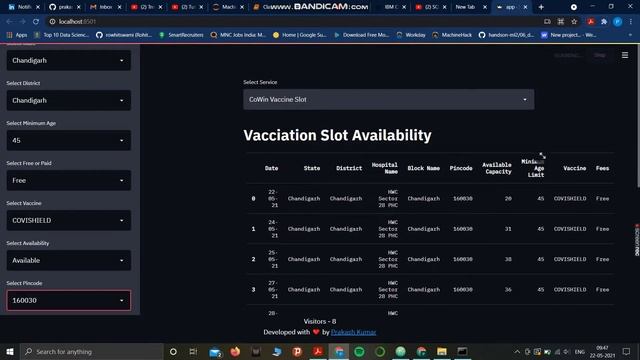Image resolution: width=640 pixels, height=360 pixels.
Task: Click the ENG language indicator in tray
Action: [580, 351]
